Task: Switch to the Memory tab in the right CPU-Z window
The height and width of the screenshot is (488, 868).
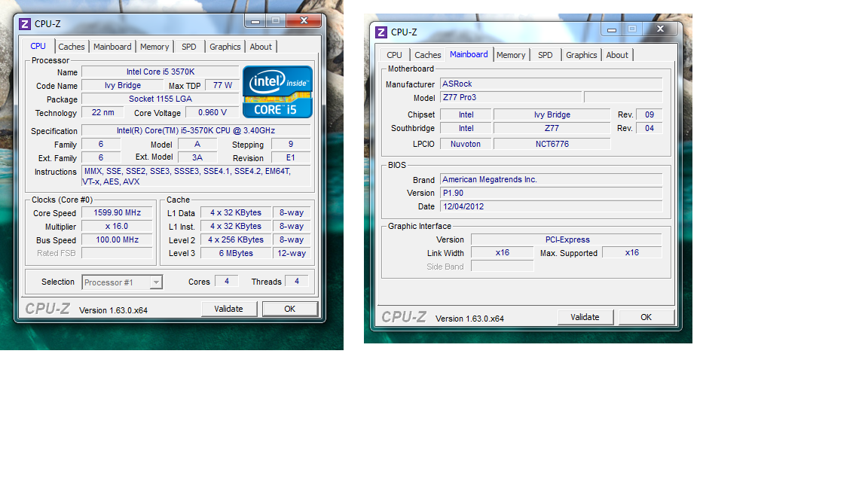Action: 510,55
